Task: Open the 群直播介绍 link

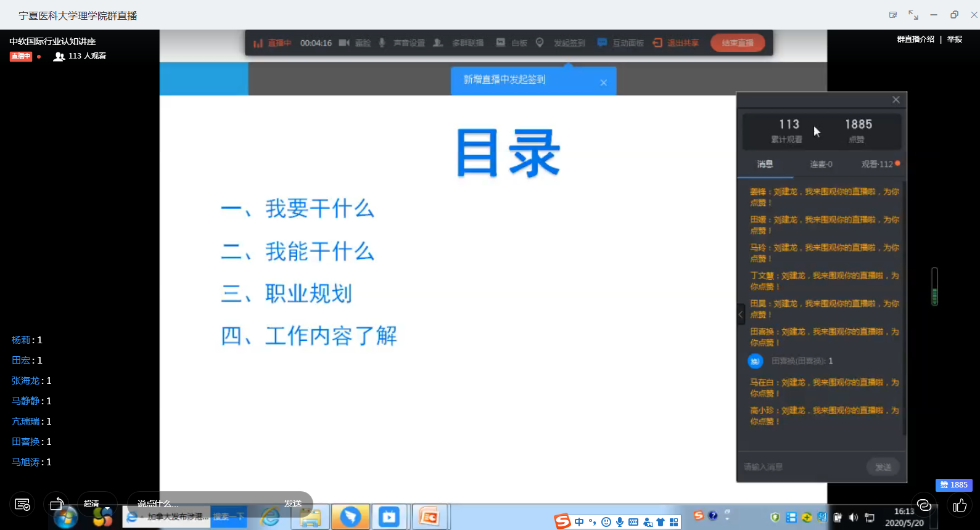Action: pyautogui.click(x=915, y=39)
